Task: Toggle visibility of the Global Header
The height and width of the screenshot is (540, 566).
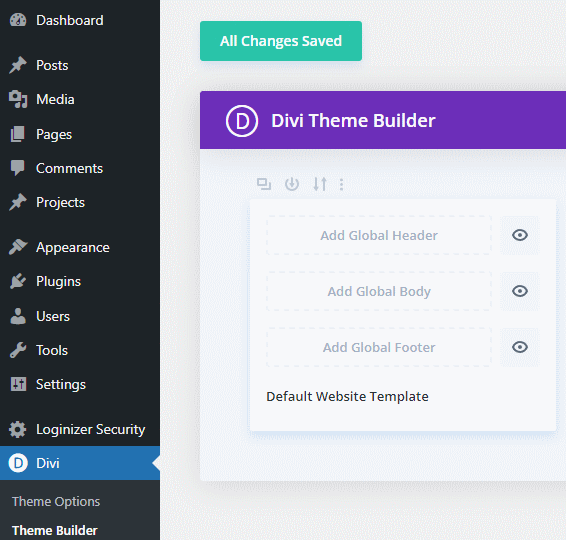Action: (x=520, y=235)
